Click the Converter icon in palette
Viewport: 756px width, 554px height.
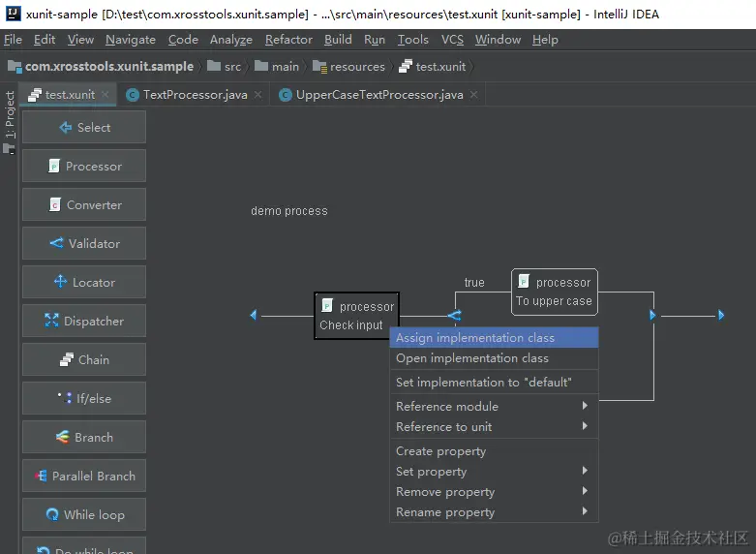tap(55, 204)
